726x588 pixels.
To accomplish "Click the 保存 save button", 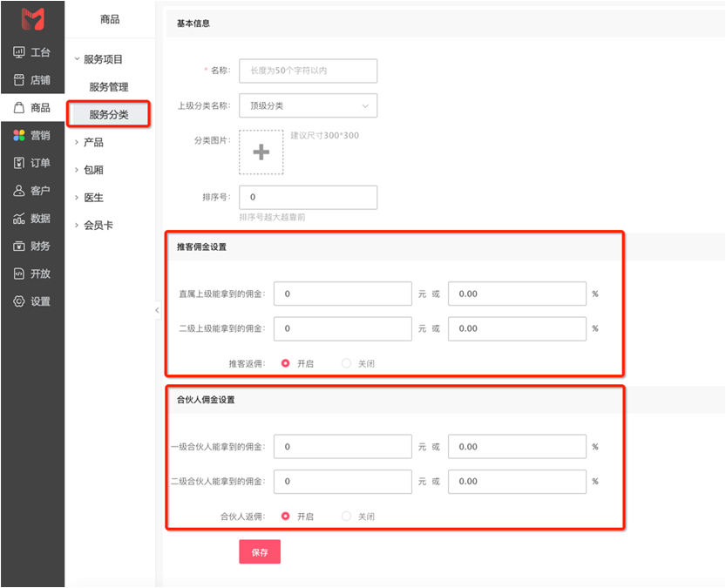I will [260, 552].
